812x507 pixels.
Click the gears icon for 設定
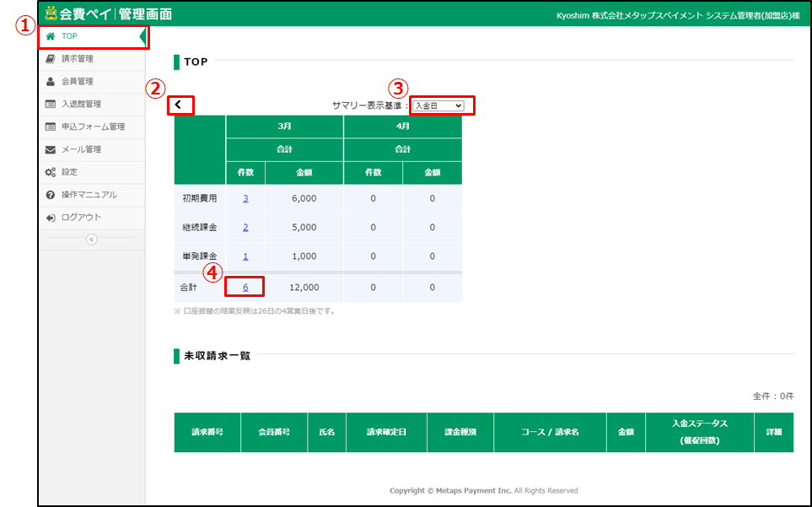(51, 173)
